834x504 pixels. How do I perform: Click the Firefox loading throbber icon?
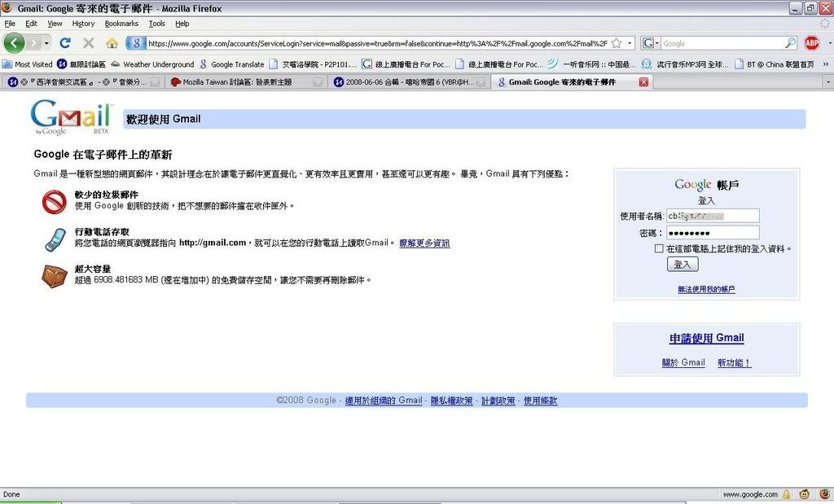(825, 24)
